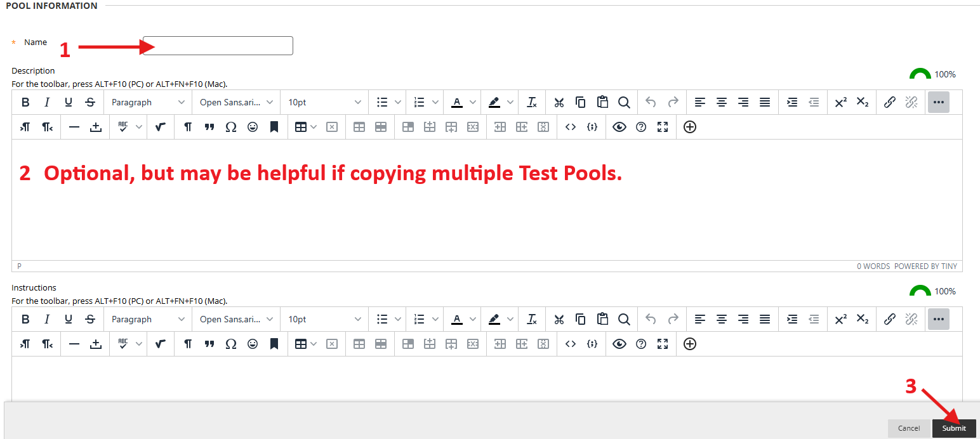Align text left in Description editor
Image resolution: width=980 pixels, height=439 pixels.
click(x=700, y=102)
